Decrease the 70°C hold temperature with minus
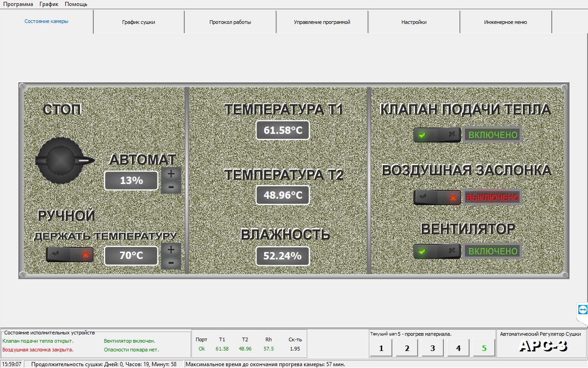The height and width of the screenshot is (368, 588). [171, 263]
